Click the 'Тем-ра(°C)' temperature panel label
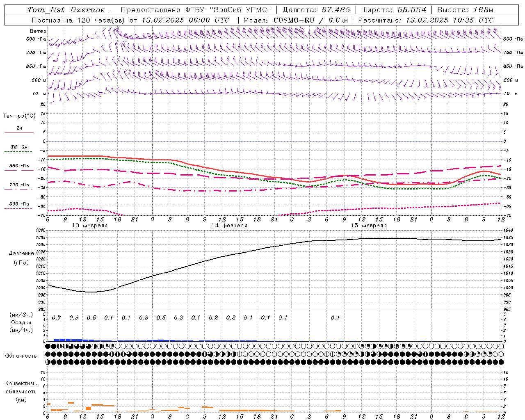 click(x=19, y=116)
